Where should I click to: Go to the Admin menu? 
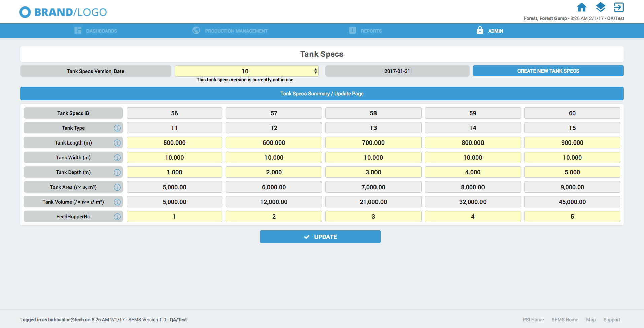pos(490,31)
